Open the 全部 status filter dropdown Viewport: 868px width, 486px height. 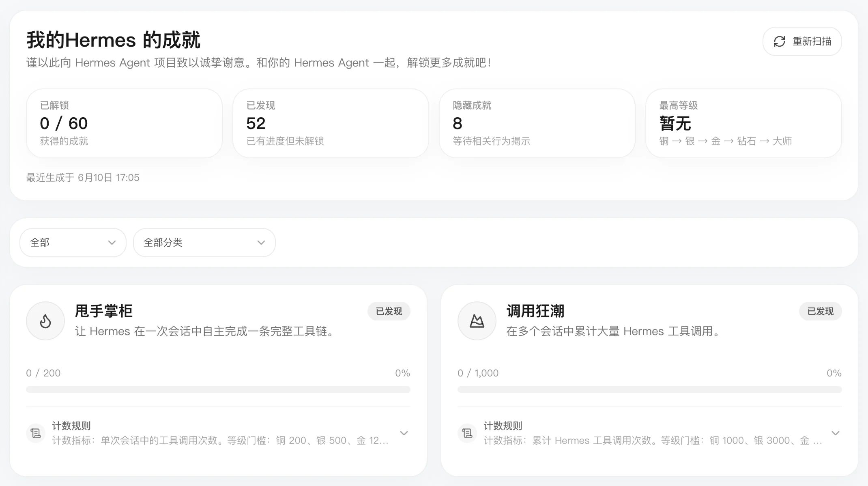[73, 243]
